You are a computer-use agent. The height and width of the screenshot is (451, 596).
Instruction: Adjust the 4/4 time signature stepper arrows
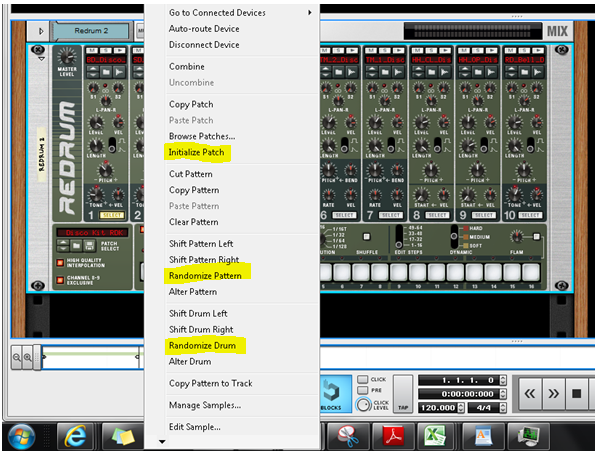tap(503, 408)
